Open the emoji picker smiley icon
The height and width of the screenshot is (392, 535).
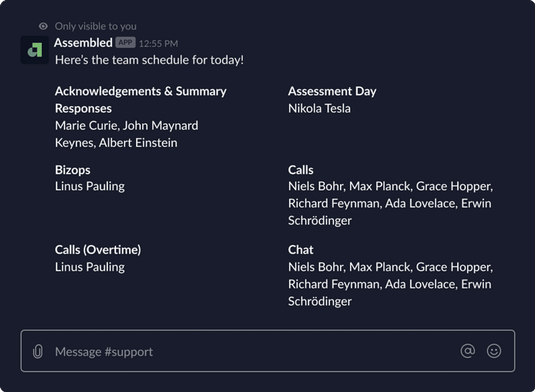click(x=494, y=351)
